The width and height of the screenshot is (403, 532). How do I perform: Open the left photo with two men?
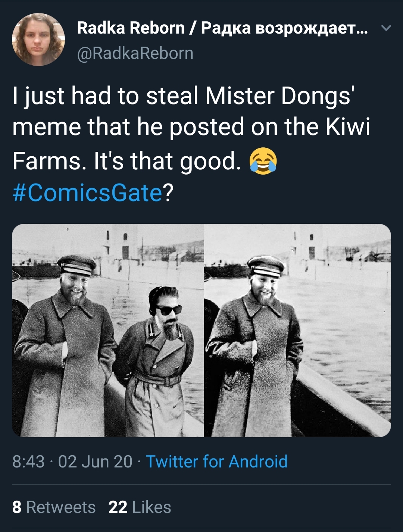(x=108, y=330)
